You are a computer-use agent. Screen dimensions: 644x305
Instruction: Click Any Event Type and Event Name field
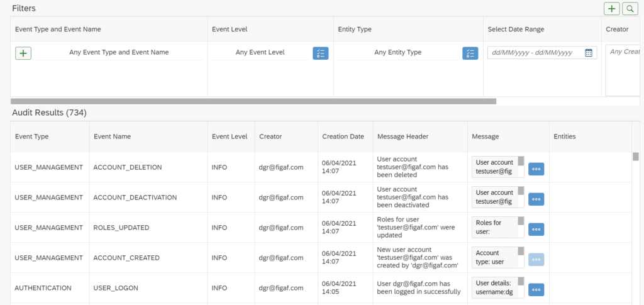pyautogui.click(x=119, y=53)
